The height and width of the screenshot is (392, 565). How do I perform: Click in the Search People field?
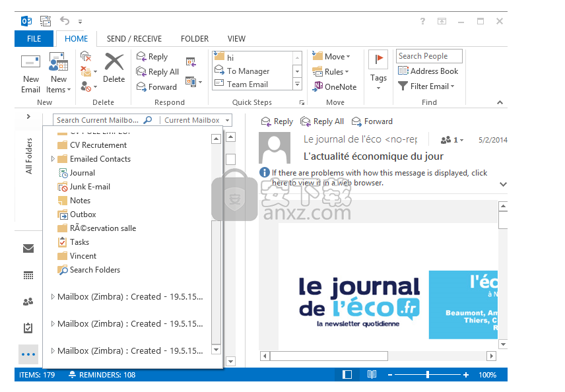(429, 56)
